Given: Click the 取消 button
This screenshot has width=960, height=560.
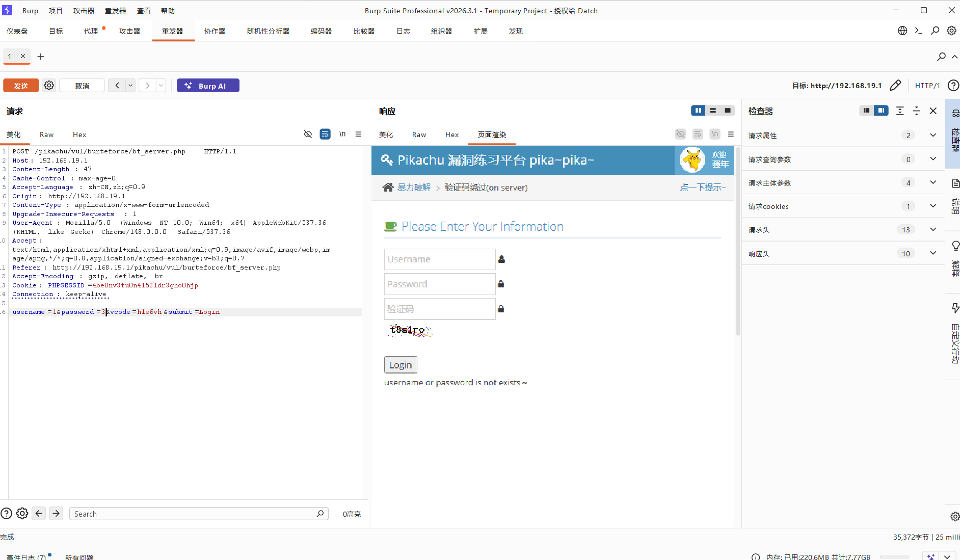Looking at the screenshot, I should point(82,86).
